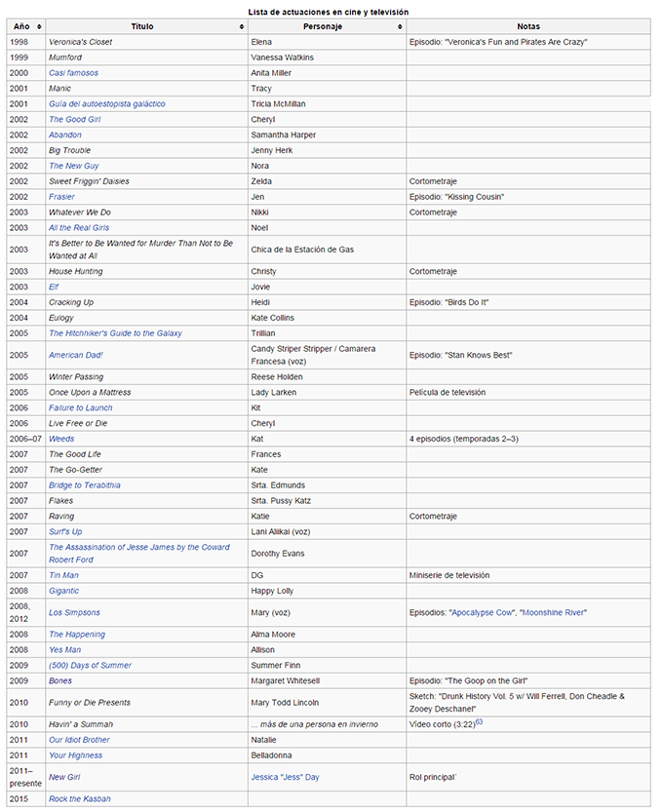
Task: Select the House Hunting title cell
Action: coord(147,271)
